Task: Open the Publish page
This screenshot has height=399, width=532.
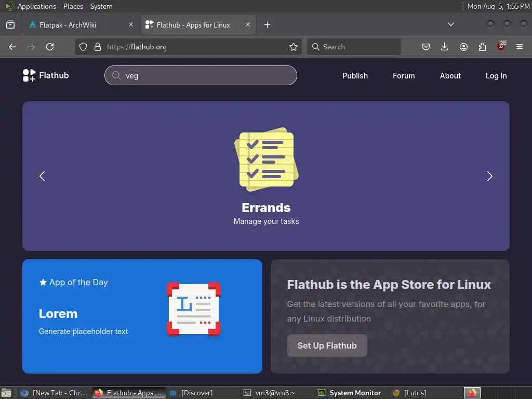Action: [x=355, y=76]
